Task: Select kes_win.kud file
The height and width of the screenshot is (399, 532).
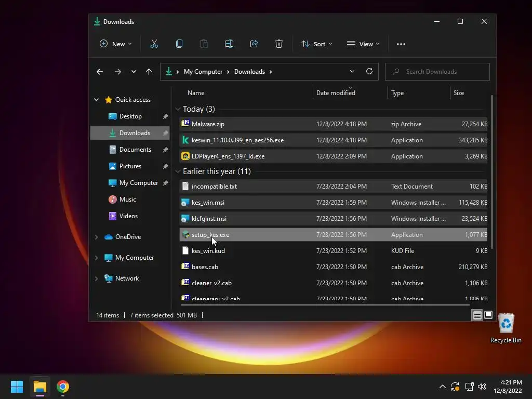Action: pyautogui.click(x=333, y=251)
